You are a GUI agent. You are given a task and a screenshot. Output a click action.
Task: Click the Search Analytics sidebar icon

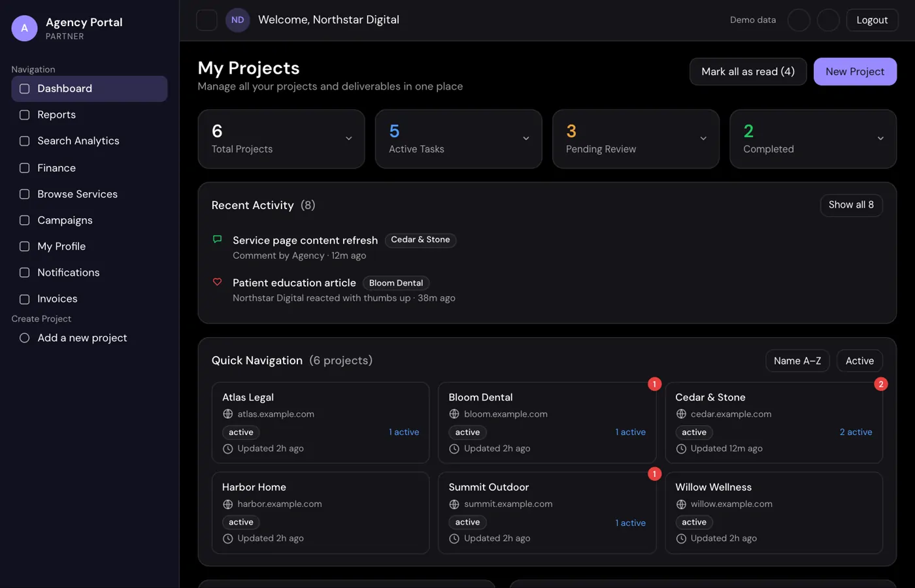pyautogui.click(x=24, y=141)
